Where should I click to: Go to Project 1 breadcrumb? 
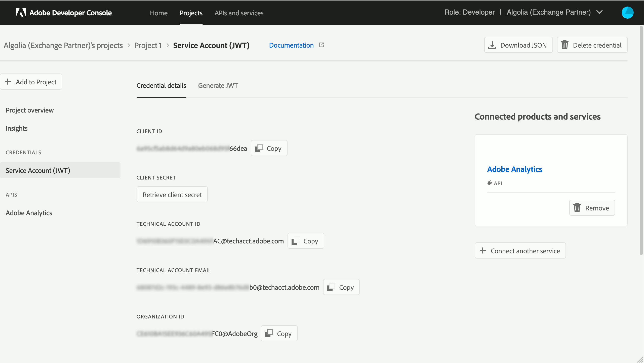click(148, 45)
